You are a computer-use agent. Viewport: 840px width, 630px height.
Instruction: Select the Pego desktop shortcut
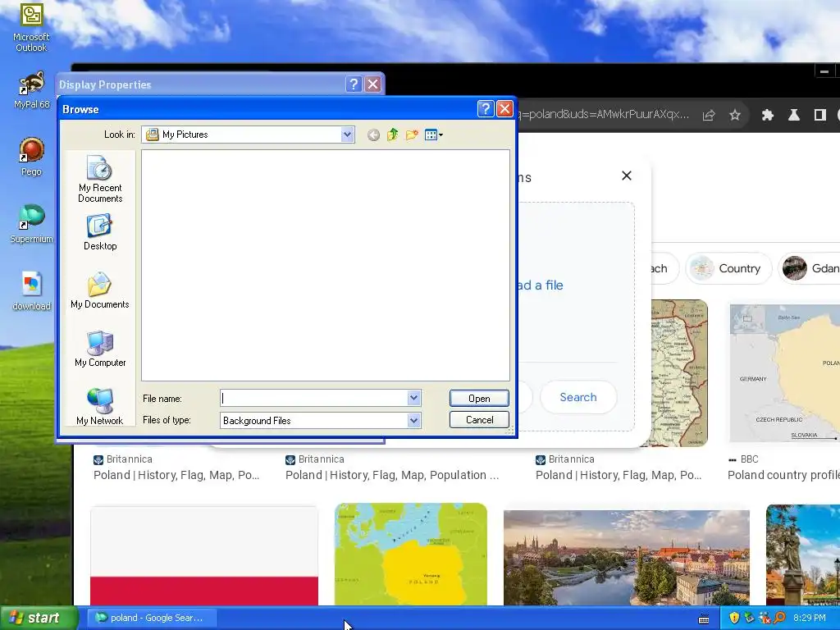(31, 157)
